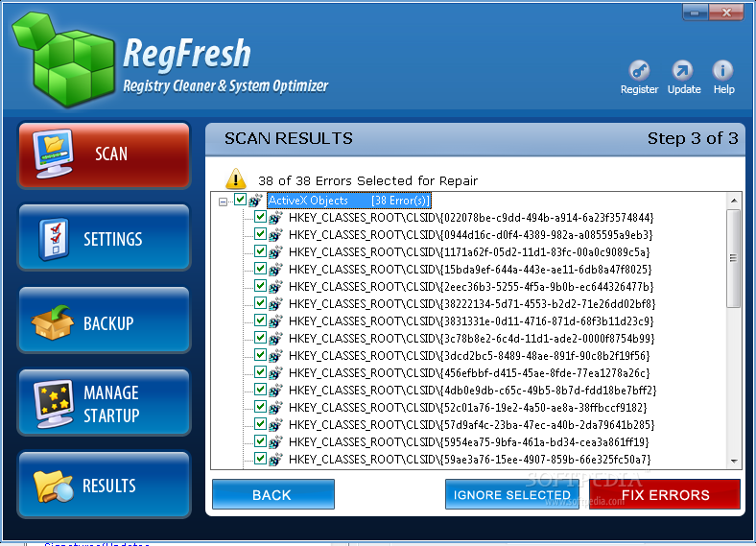Click the icon beside CLSID {57d9af4c entry
Image resolution: width=756 pixels, height=546 pixels.
275,425
